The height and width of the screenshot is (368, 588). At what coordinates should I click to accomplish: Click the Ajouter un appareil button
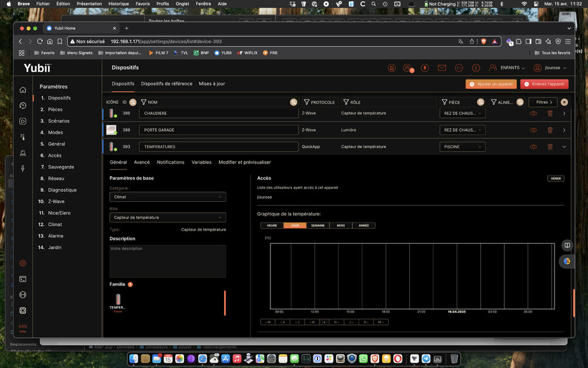coord(491,84)
